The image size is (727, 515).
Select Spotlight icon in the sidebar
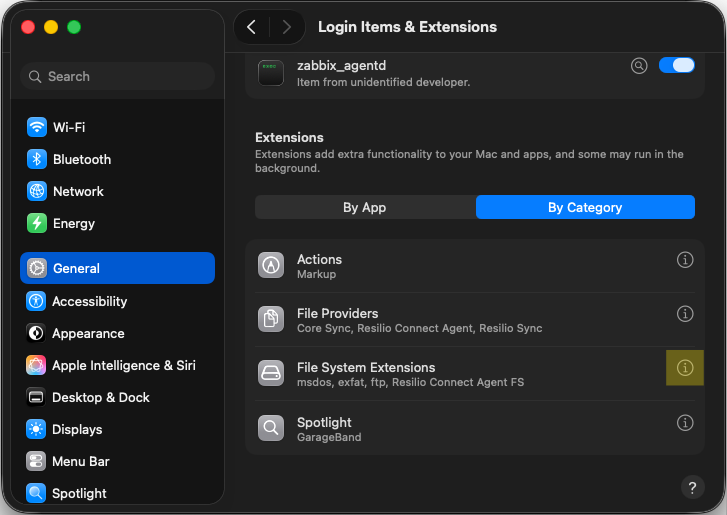[x=36, y=493]
